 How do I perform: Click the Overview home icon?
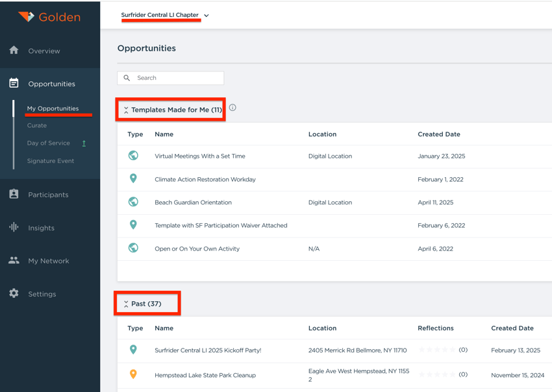coord(14,50)
